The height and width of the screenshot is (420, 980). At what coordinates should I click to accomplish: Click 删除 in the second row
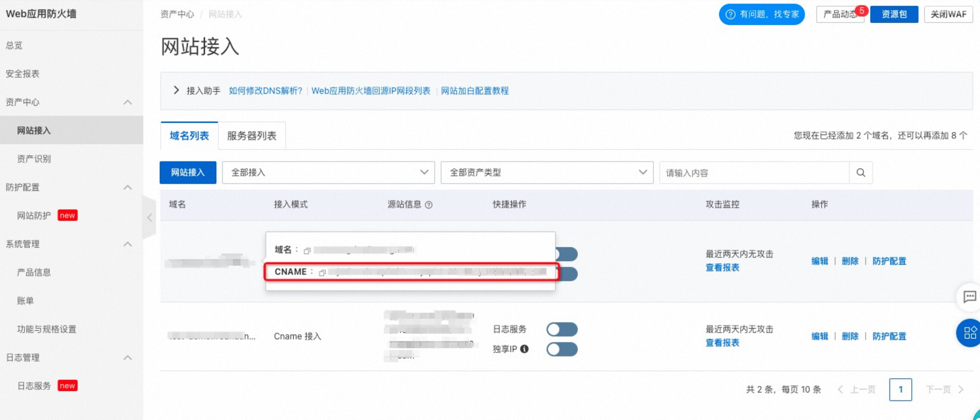pos(850,336)
